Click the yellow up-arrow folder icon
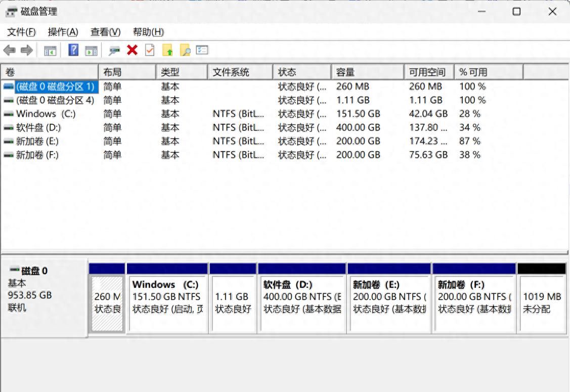The height and width of the screenshot is (392, 570). 167,50
